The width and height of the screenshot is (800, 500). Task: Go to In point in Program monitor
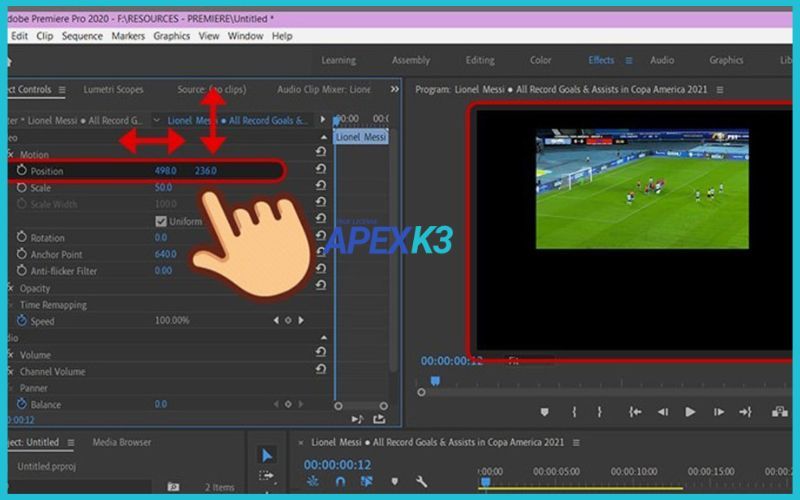pyautogui.click(x=635, y=412)
